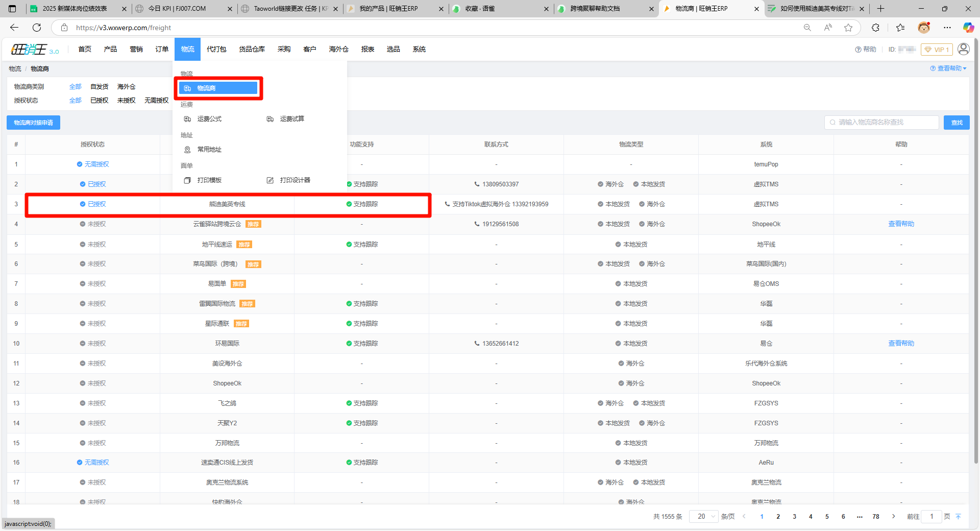
Task: Click the tab actions icon
Action: [x=12, y=9]
